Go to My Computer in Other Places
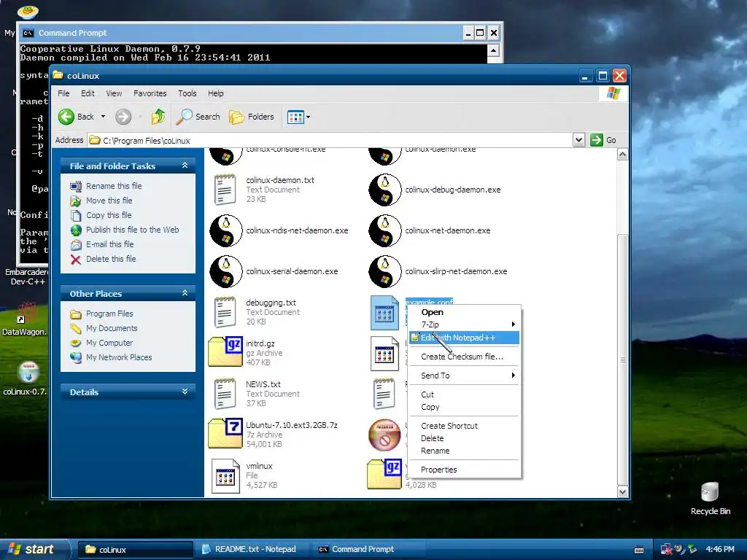Image resolution: width=747 pixels, height=560 pixels. coord(109,343)
